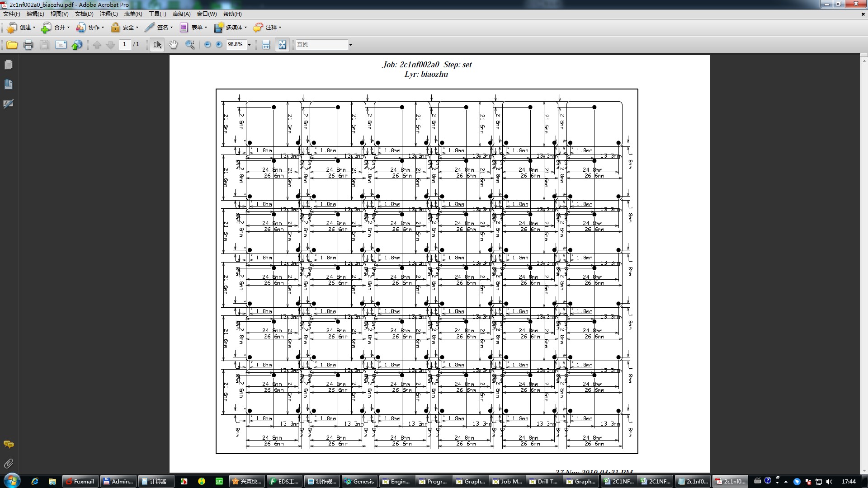Screen dimensions: 868x488
Task: Expand the 查找 search options arrow
Action: 350,45
